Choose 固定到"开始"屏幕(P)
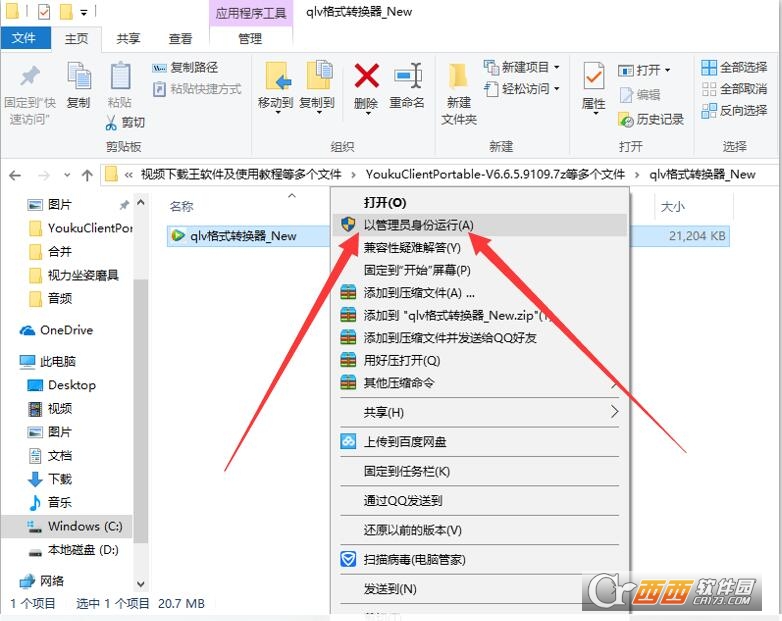 click(480, 270)
